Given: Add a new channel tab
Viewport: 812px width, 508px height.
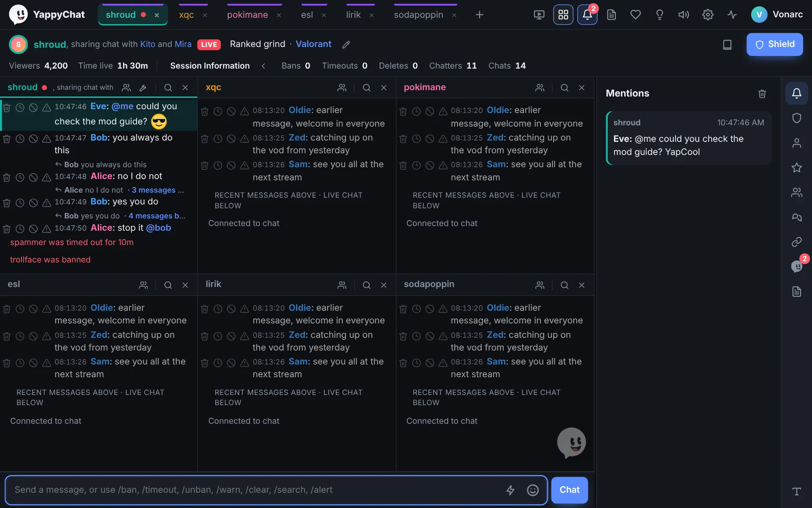Looking at the screenshot, I should click(x=479, y=15).
